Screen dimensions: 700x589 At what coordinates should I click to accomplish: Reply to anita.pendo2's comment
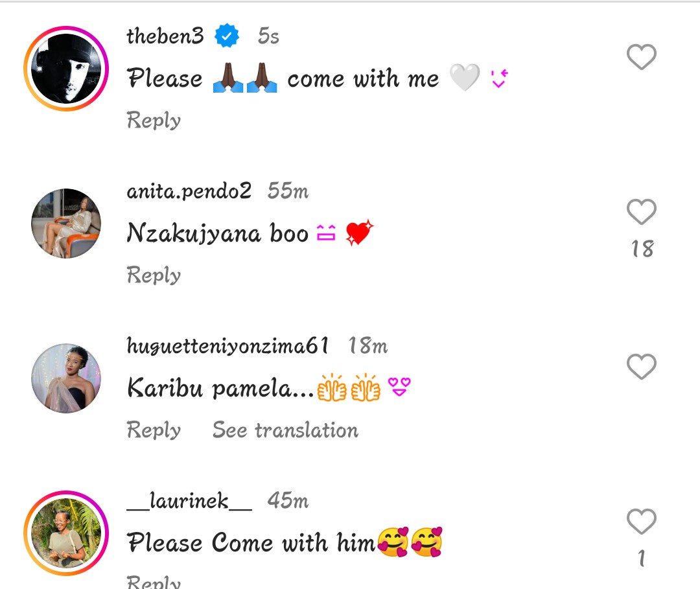click(x=154, y=275)
